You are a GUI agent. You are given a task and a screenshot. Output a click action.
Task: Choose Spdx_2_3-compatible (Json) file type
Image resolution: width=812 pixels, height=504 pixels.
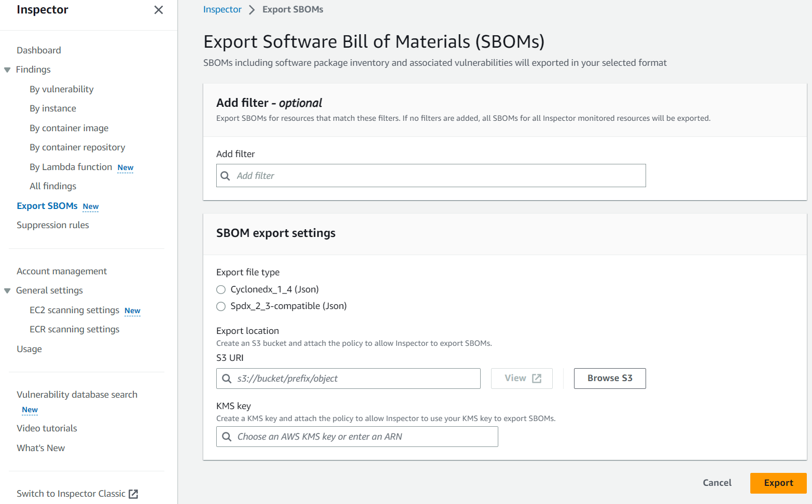(221, 306)
